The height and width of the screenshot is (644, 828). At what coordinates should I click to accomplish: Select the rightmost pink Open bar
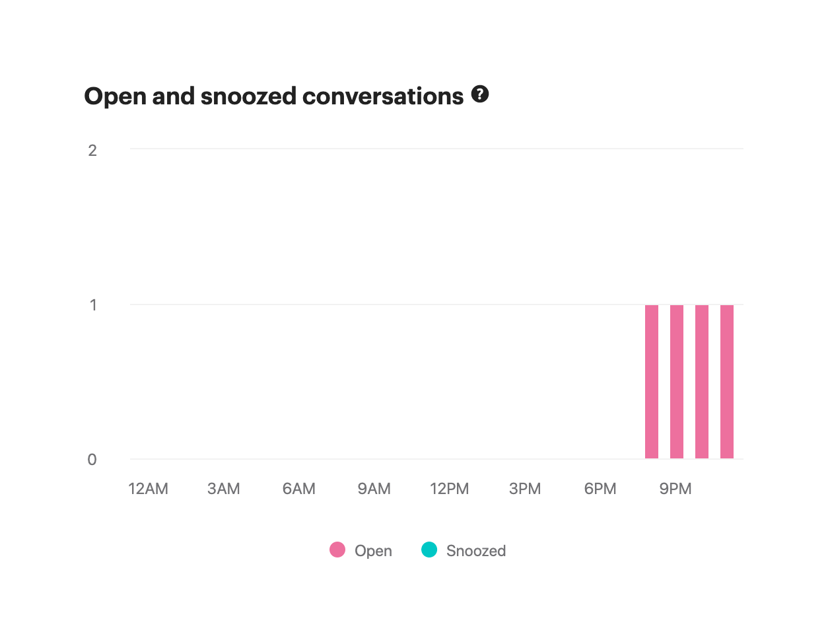(x=727, y=382)
